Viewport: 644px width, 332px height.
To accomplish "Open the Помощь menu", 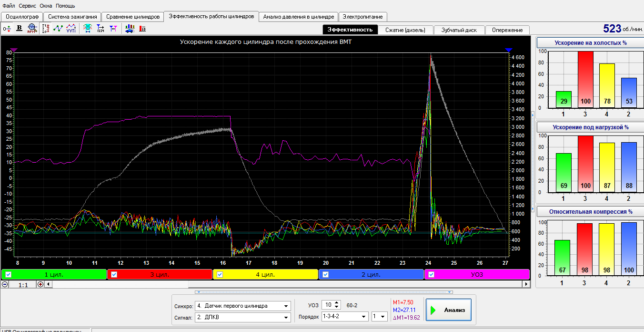I will (65, 6).
